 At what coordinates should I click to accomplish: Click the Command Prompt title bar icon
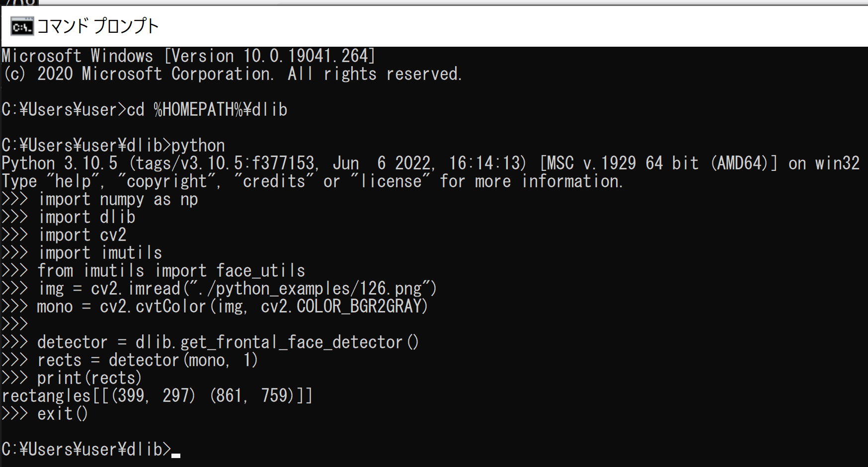tap(22, 26)
